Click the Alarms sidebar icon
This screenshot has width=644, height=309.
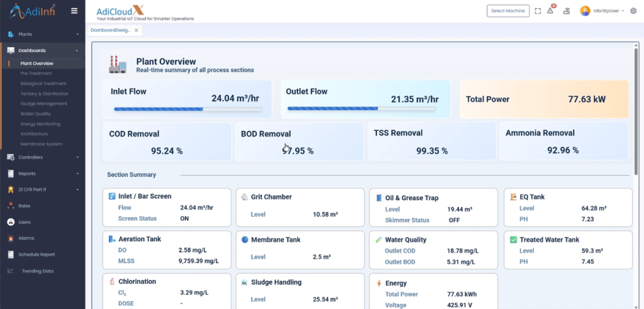click(x=11, y=239)
